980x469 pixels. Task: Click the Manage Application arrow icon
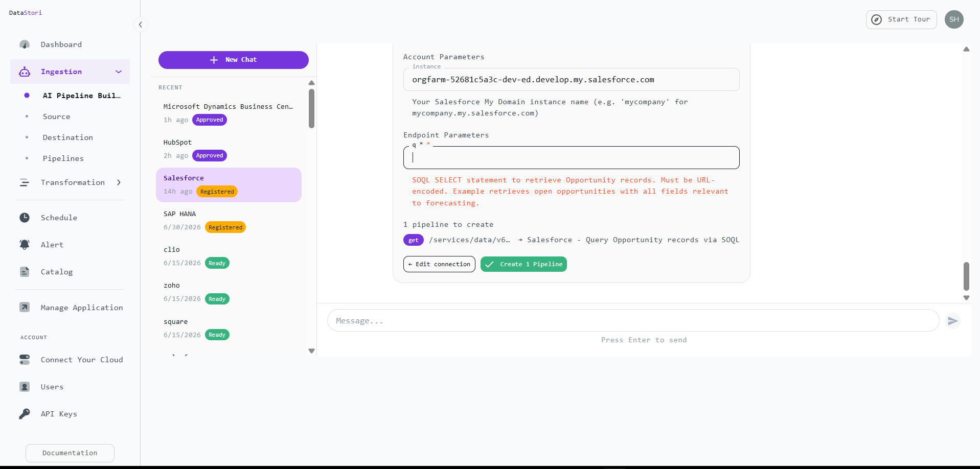point(25,307)
